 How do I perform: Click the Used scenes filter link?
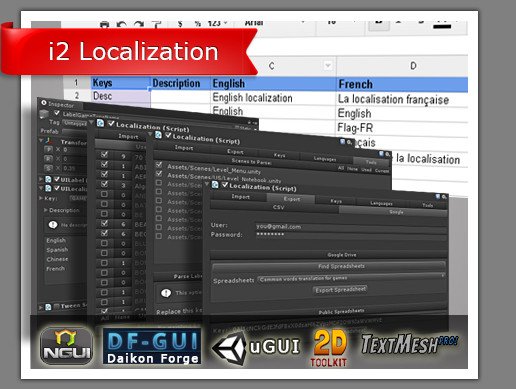click(366, 170)
